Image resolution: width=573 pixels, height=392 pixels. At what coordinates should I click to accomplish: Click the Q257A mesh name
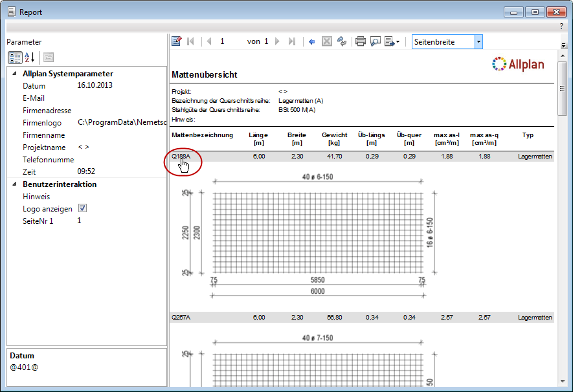coord(181,318)
